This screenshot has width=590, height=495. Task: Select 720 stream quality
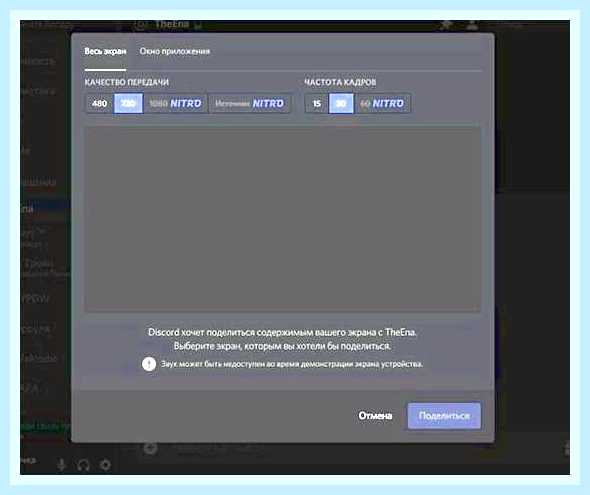(x=128, y=103)
